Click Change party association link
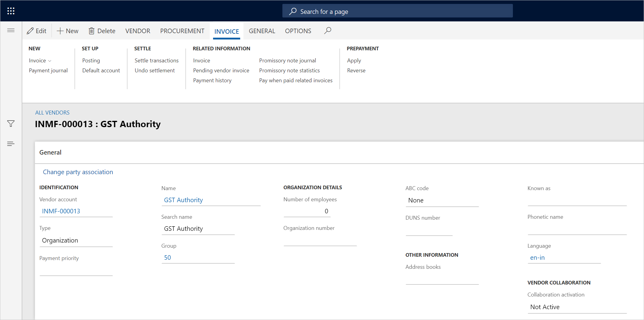 tap(78, 172)
